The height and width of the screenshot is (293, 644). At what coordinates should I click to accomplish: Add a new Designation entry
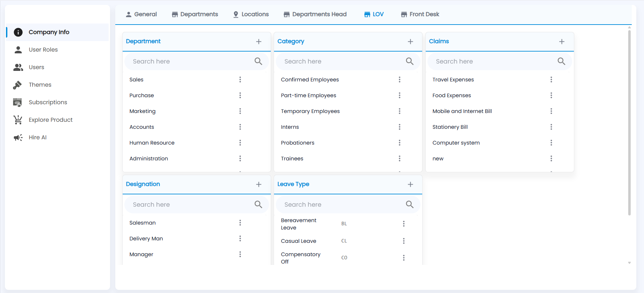[259, 184]
